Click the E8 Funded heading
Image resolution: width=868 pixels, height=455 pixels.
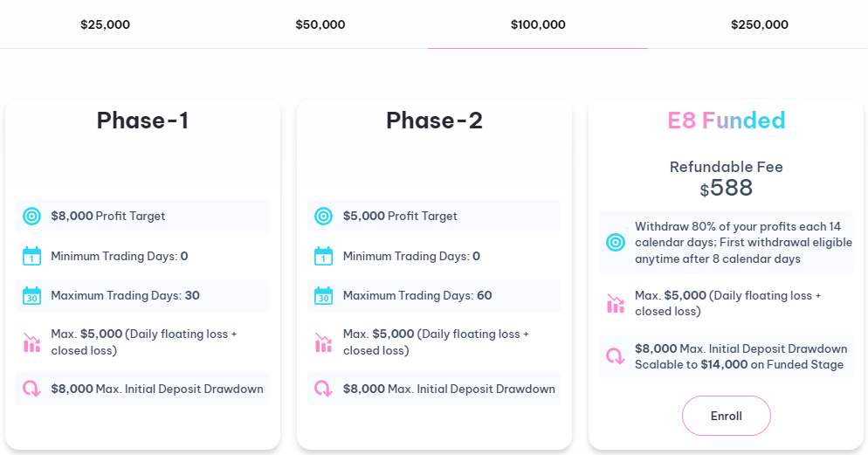[x=727, y=121]
